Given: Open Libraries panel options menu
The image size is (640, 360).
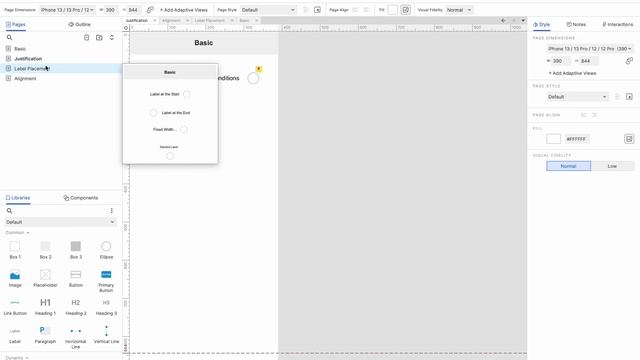Looking at the screenshot, I should point(111,211).
